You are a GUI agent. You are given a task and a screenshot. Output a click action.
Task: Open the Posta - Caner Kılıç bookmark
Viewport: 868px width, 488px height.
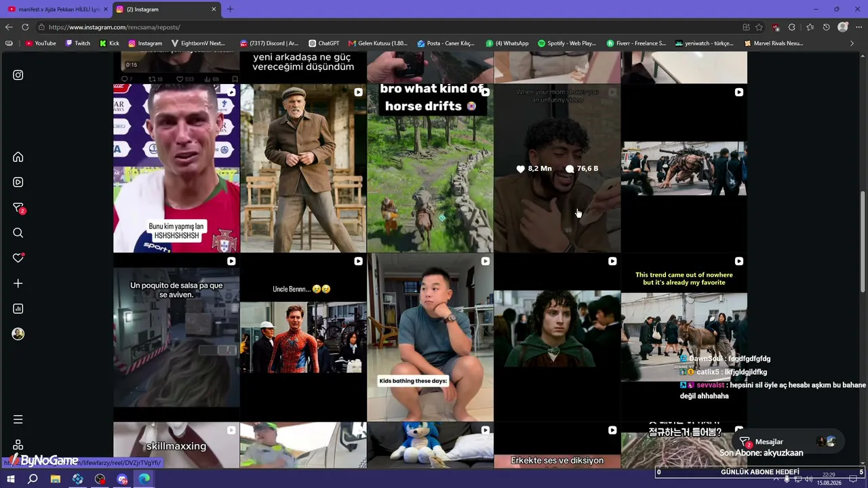point(446,43)
